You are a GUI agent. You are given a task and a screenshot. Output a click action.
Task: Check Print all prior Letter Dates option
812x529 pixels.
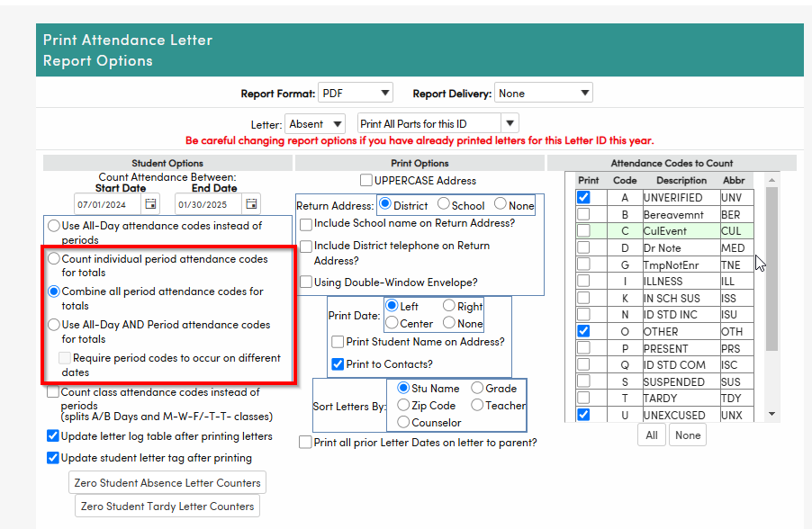pos(305,442)
